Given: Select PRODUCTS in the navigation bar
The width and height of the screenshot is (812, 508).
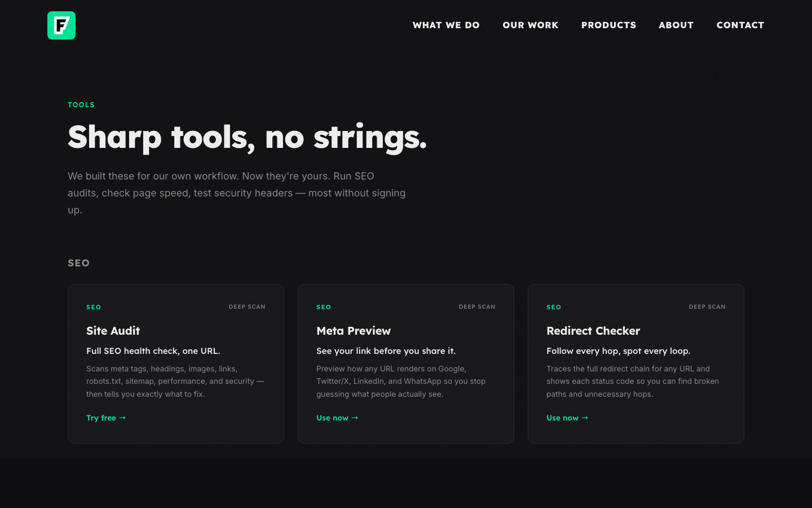Looking at the screenshot, I should (608, 25).
